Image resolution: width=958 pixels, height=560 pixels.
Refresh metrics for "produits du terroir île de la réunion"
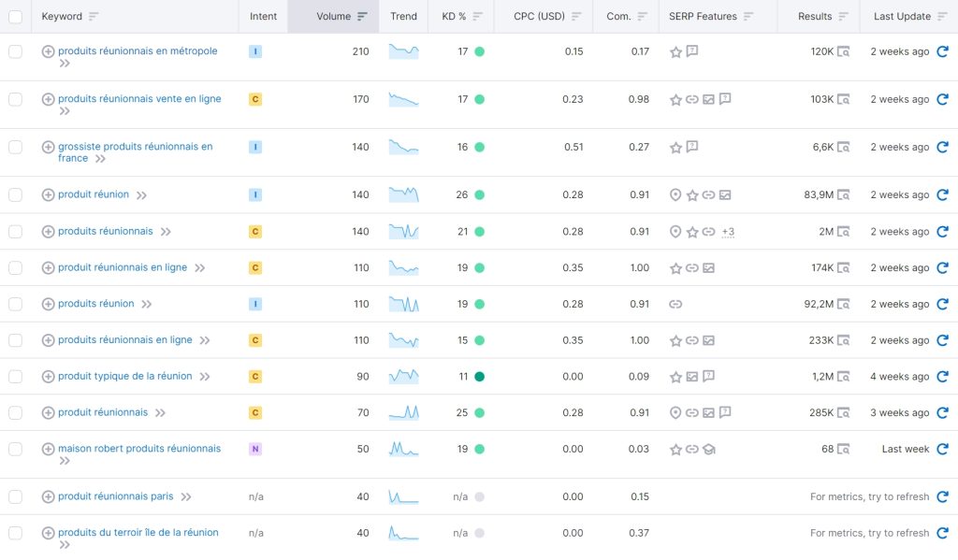[x=944, y=533]
